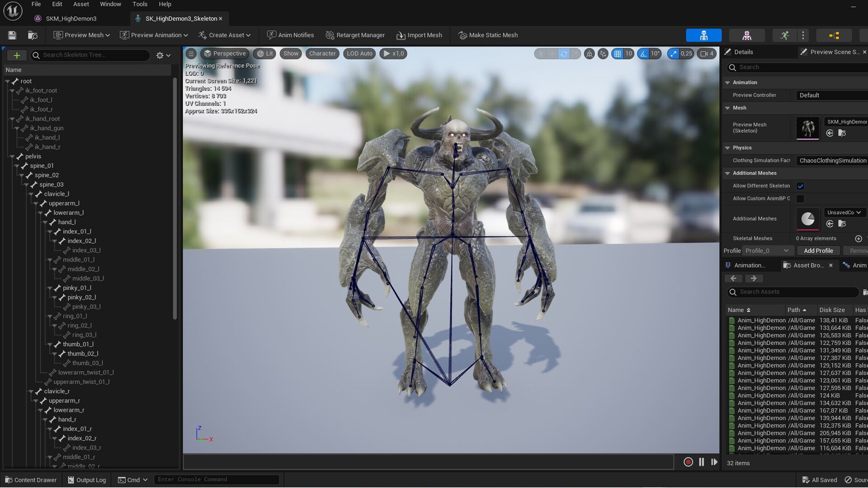This screenshot has width=868, height=488.
Task: Open the Retarget Manager
Action: pos(355,35)
